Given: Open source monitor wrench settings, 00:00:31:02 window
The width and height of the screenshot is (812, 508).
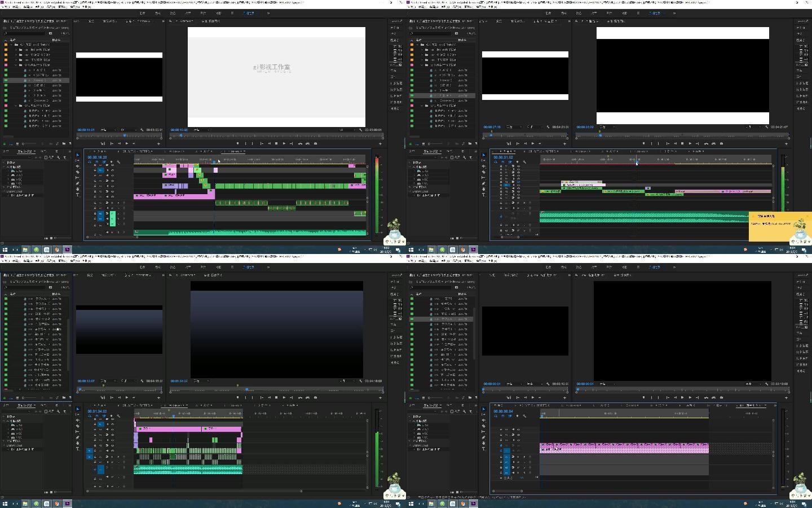Looking at the screenshot, I should pos(548,127).
